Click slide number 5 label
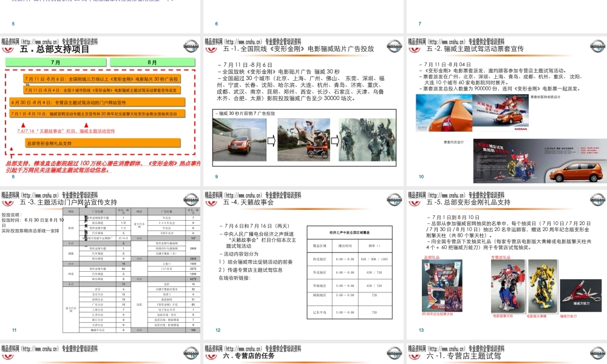Image resolution: width=607 pixels, height=364 pixels. 13,24
